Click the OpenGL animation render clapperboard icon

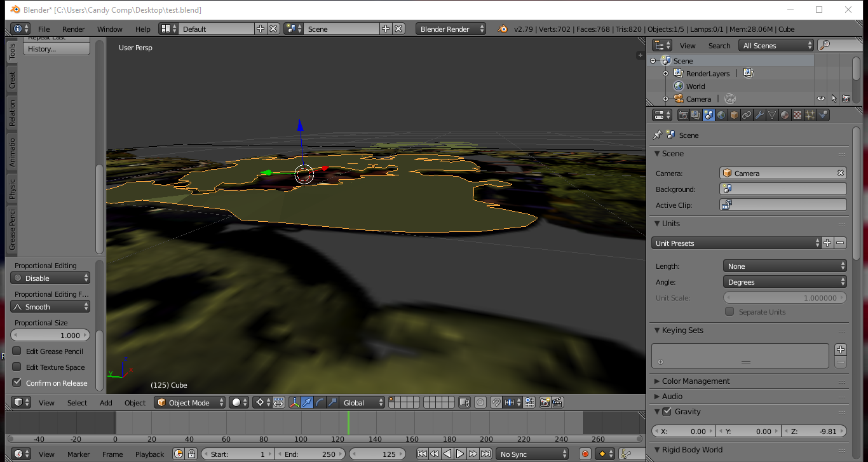557,402
